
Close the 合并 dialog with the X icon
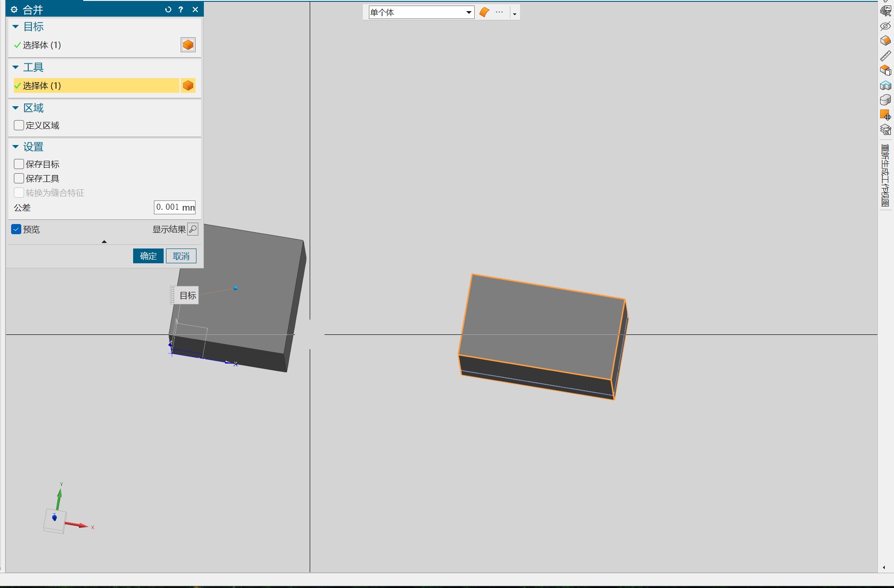coord(195,10)
